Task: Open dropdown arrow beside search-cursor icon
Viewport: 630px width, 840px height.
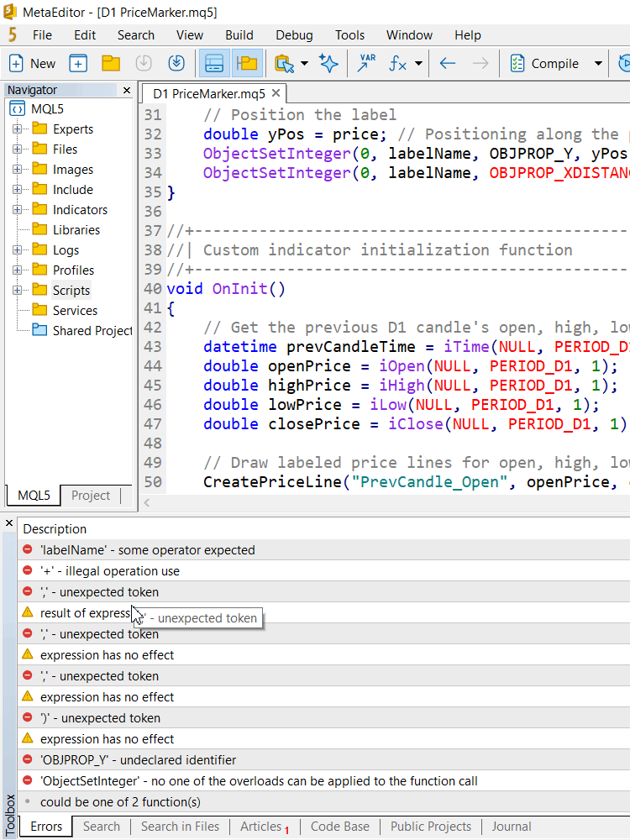Action: point(305,63)
